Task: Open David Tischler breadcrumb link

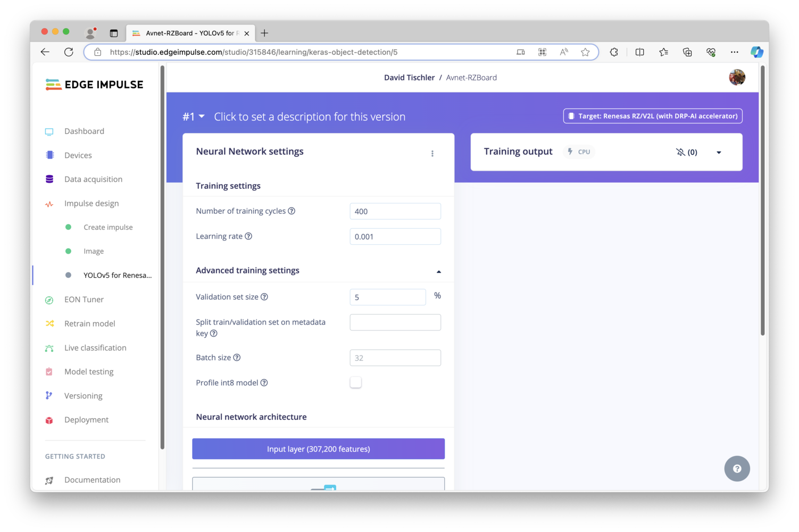Action: pos(409,78)
